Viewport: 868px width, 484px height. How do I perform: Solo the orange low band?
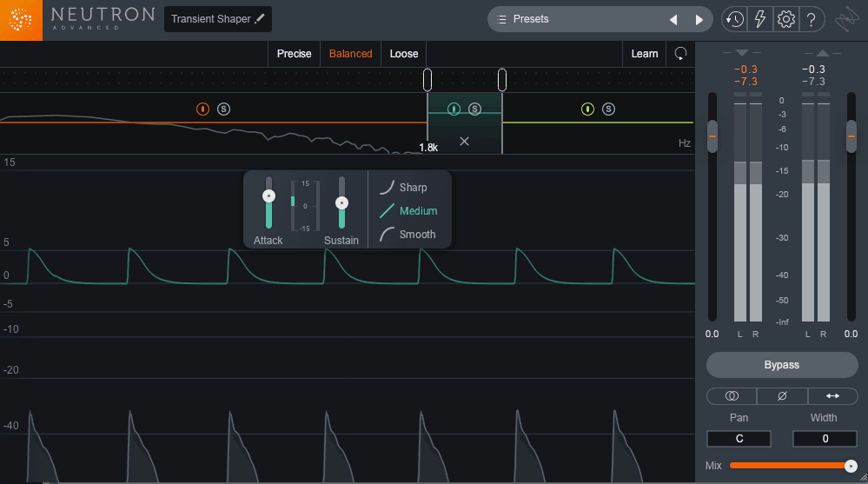coord(223,109)
